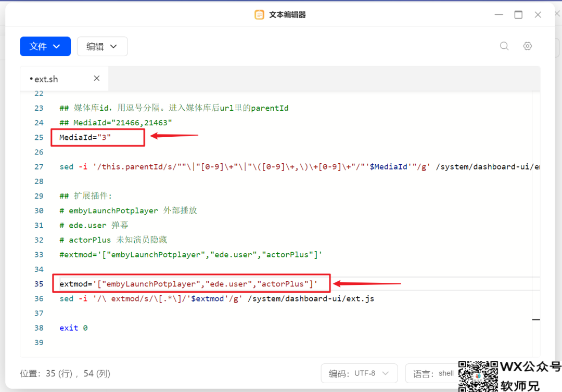Screen dimensions: 562x392
Task: Click the vertical scrollbar in editor
Action: pyautogui.click(x=536, y=224)
